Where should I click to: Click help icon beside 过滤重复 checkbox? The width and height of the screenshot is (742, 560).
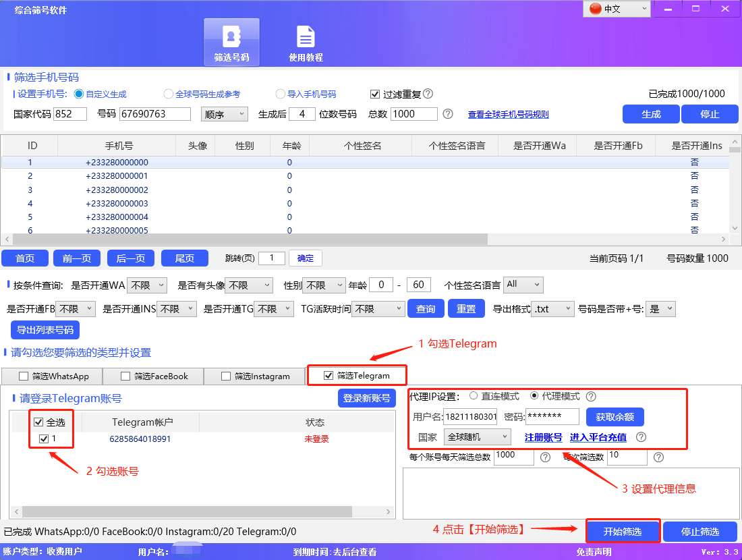429,94
